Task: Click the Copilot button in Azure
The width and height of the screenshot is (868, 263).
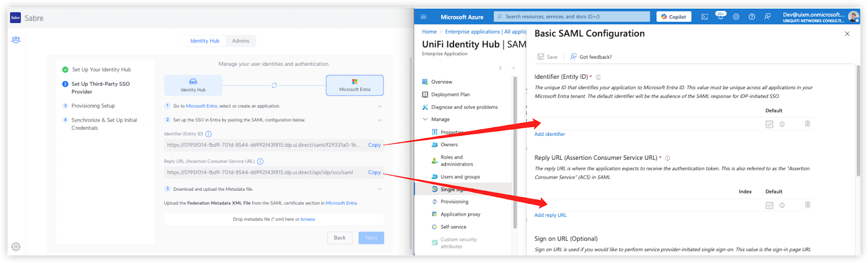Action: tap(674, 17)
